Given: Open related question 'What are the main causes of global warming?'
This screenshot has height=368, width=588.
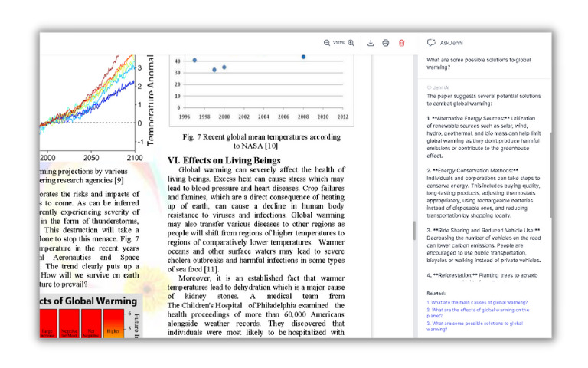Looking at the screenshot, I should click(477, 302).
